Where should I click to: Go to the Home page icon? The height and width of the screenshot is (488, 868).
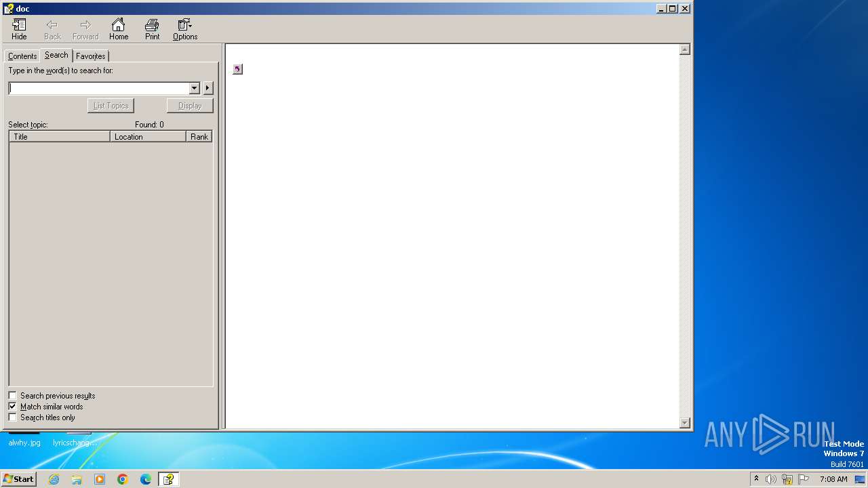coord(119,29)
